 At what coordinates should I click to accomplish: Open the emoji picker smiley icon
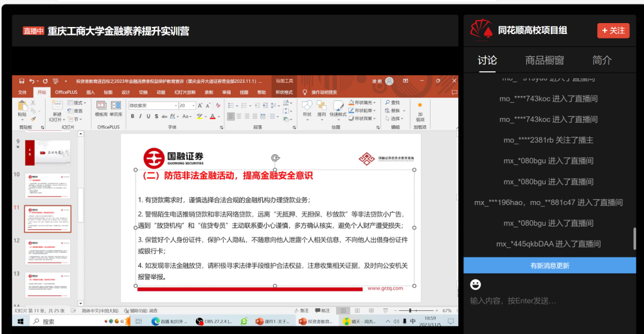[x=476, y=284]
